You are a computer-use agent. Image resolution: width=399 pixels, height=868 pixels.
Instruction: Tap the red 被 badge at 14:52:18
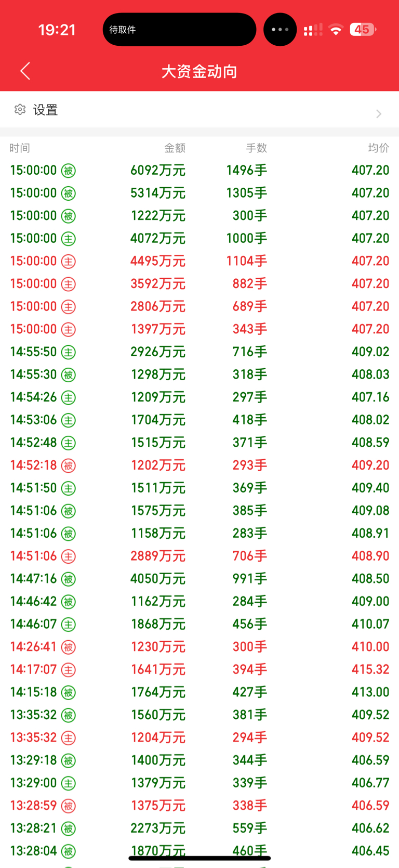tap(69, 465)
